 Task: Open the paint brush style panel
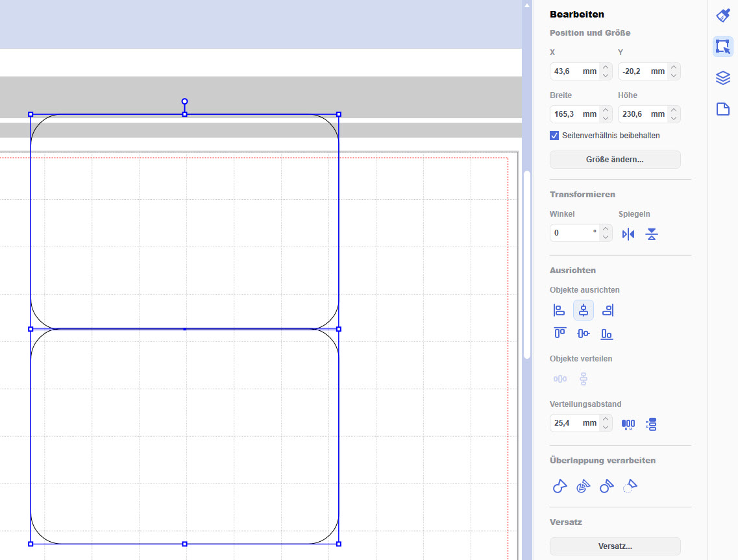722,16
